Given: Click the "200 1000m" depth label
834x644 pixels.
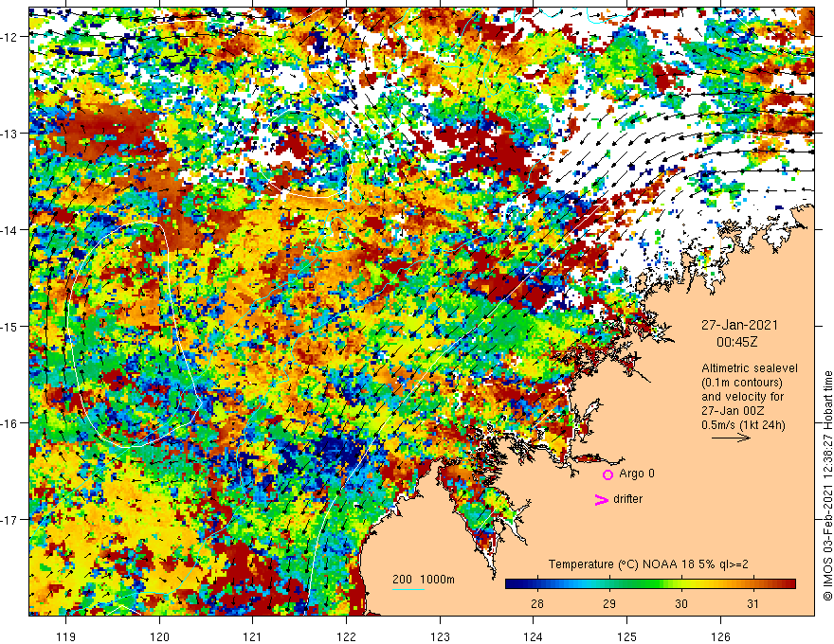Looking at the screenshot, I should click(x=424, y=580).
